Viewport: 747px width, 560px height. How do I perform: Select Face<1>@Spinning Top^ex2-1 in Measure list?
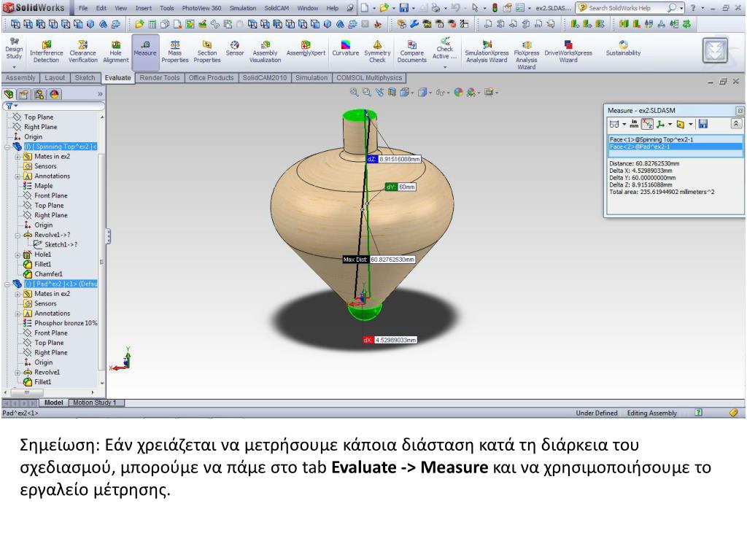pyautogui.click(x=676, y=139)
